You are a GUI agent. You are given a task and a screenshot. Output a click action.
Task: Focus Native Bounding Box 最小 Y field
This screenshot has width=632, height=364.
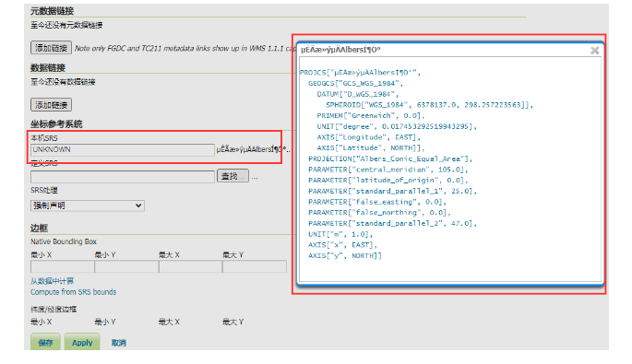click(126, 266)
